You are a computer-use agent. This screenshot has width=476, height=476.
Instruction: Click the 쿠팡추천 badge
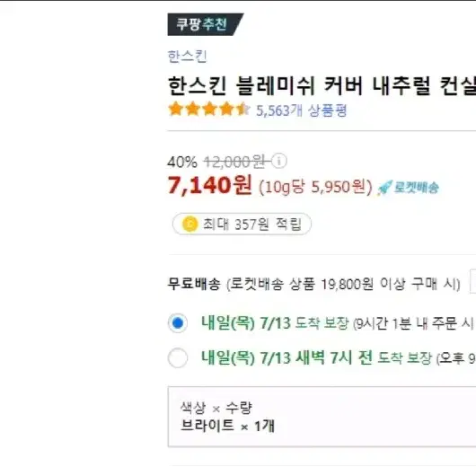[205, 24]
